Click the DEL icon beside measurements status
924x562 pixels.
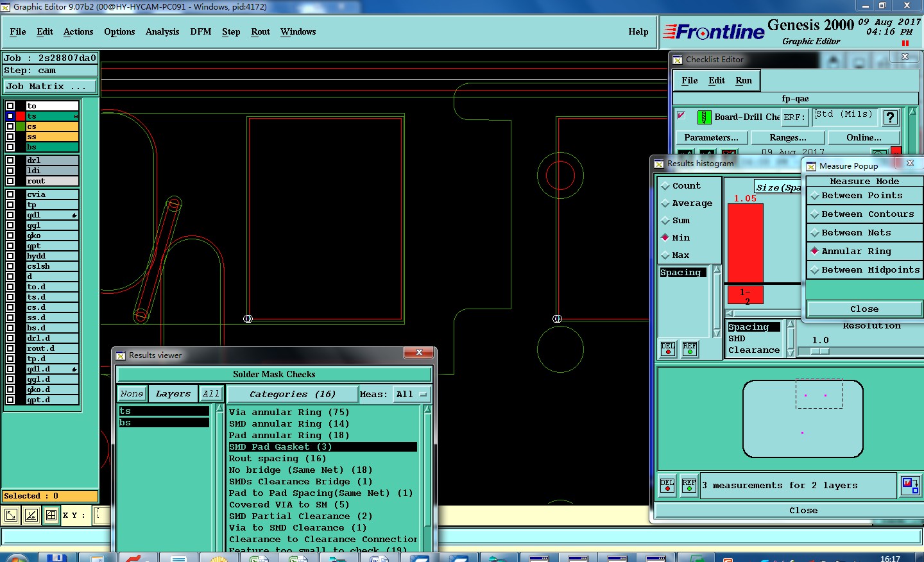667,486
